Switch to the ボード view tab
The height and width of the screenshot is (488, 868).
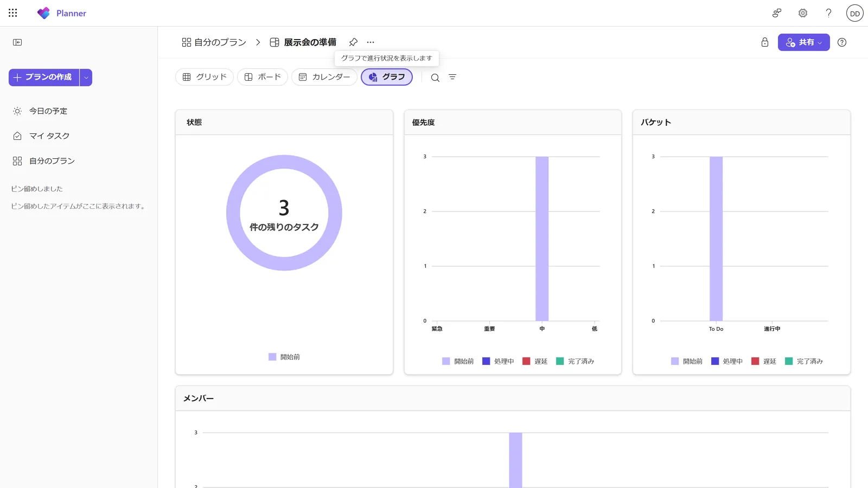263,77
